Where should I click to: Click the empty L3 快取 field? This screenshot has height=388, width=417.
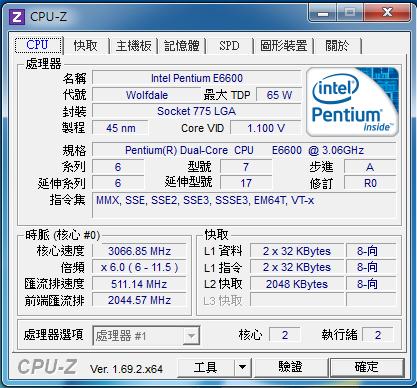(297, 300)
